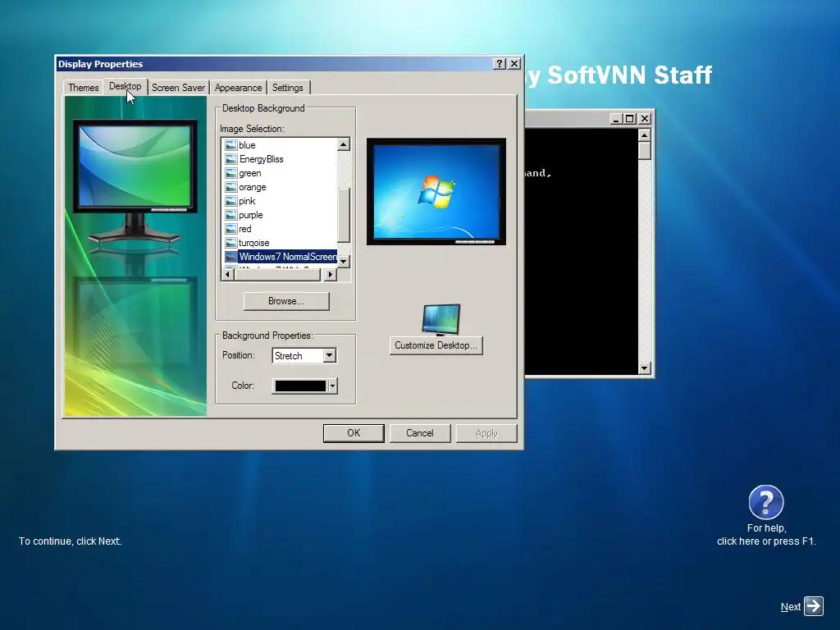Screen dimensions: 840x630
Task: Select 'Windows7 NormalScreen' wallpaper entry
Action: coord(287,257)
